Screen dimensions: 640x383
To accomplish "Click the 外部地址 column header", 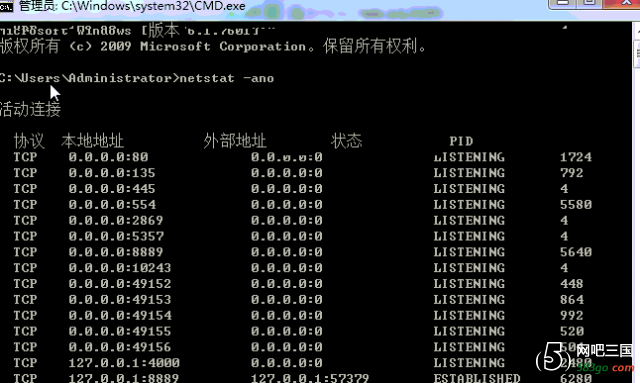I will pyautogui.click(x=235, y=141).
